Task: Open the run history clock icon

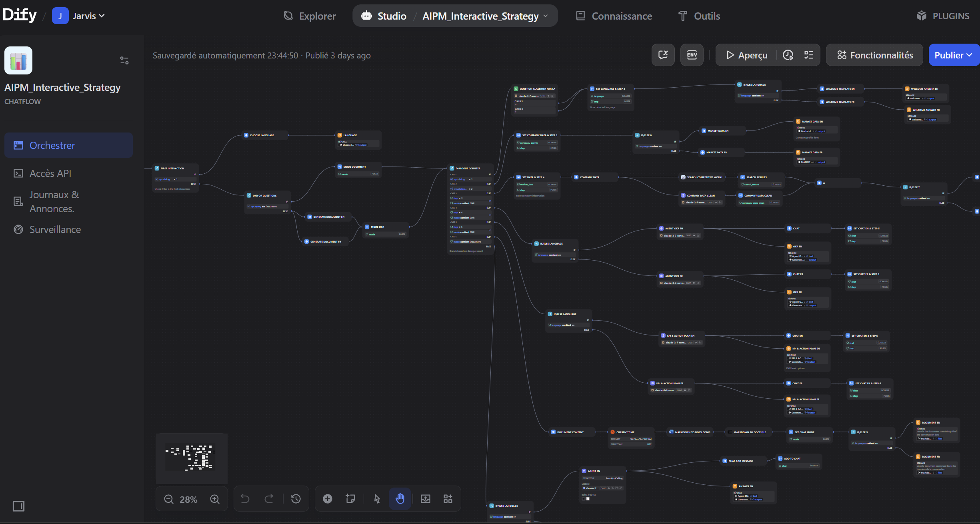Action: point(788,55)
